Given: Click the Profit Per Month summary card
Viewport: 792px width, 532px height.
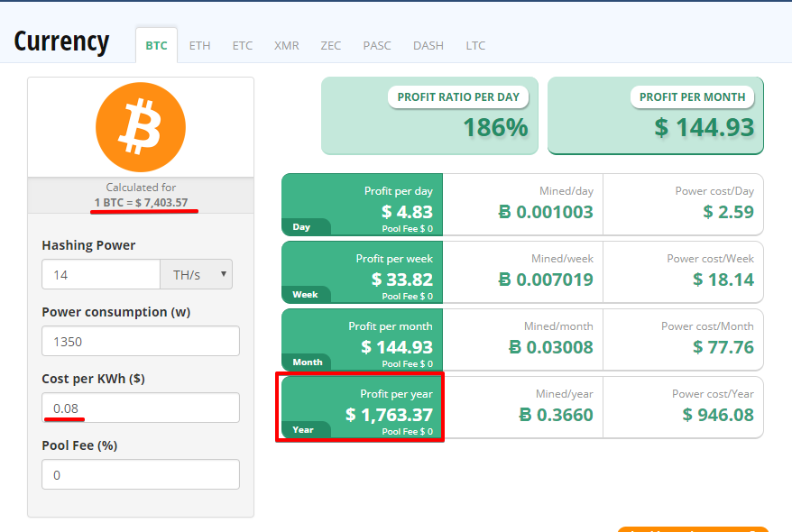Looking at the screenshot, I should coord(656,116).
